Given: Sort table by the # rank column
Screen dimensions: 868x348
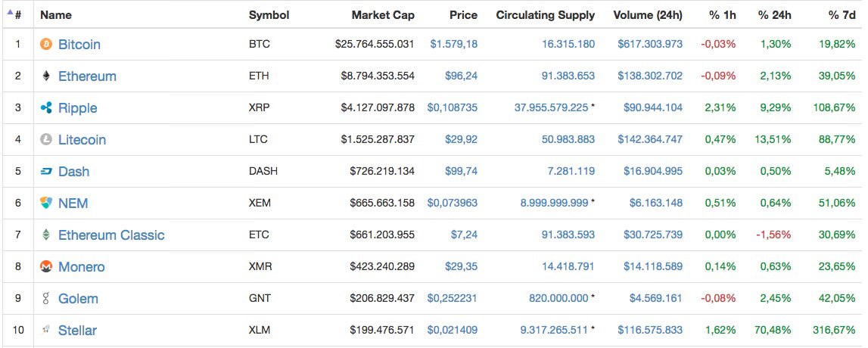Looking at the screenshot, I should coord(14,15).
